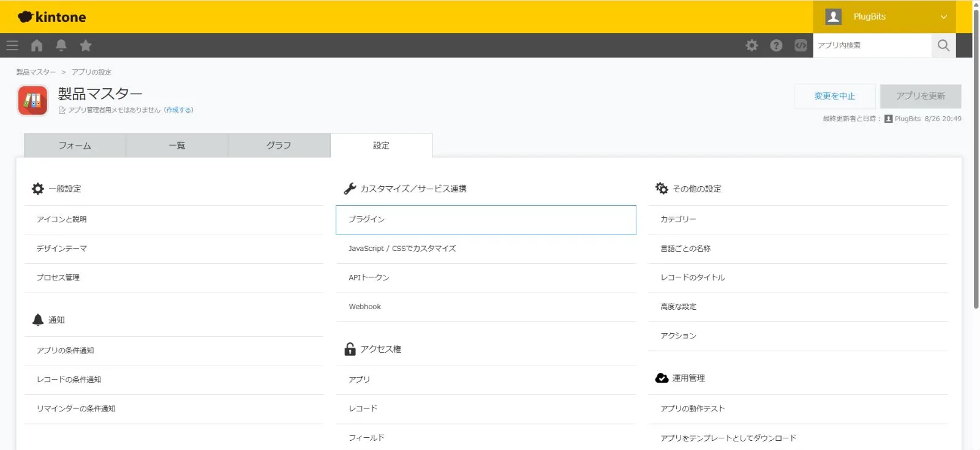The height and width of the screenshot is (450, 980).
Task: Open アプリの動作テスト
Action: 798,408
